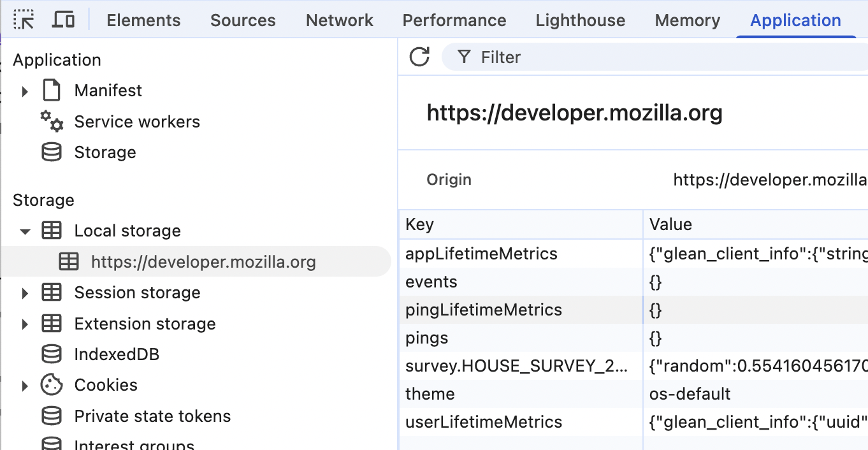Open the Private state tokens item
The width and height of the screenshot is (868, 450).
(152, 416)
